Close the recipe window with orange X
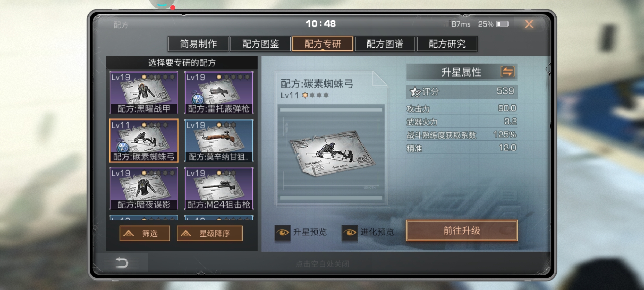644x290 pixels. (529, 24)
